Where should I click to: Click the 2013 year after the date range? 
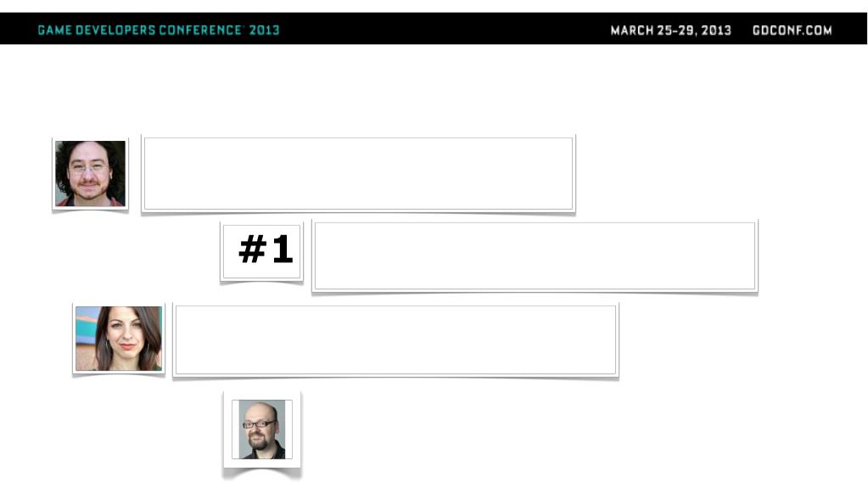click(719, 31)
